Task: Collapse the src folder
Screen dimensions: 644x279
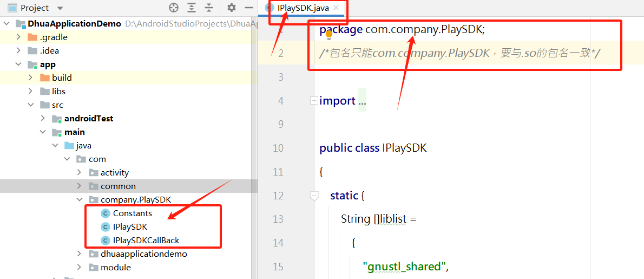Action: [31, 105]
